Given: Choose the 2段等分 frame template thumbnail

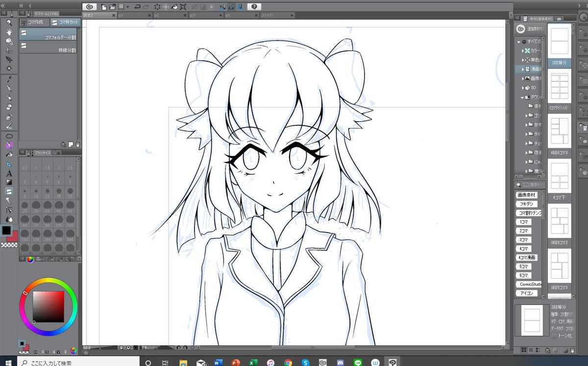Looking at the screenshot, I should click(x=560, y=41).
